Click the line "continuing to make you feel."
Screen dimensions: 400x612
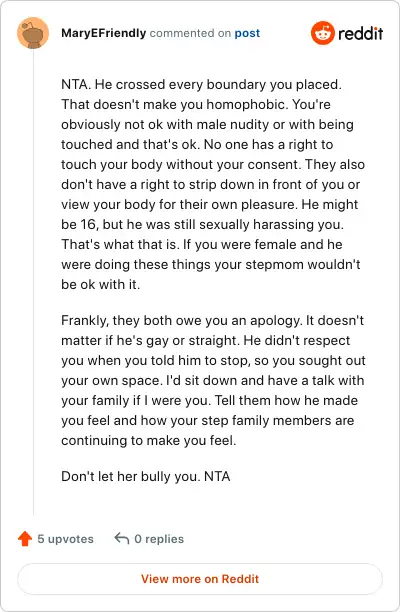click(x=149, y=441)
